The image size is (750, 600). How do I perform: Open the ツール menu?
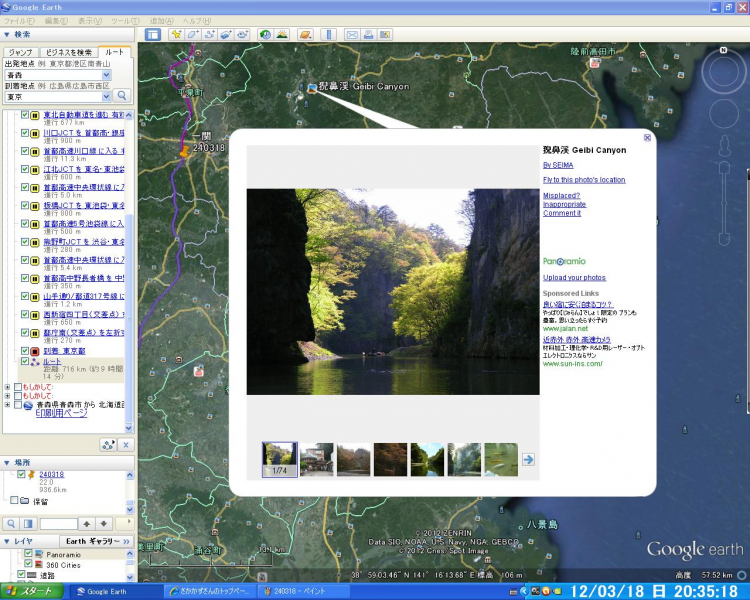pos(125,21)
